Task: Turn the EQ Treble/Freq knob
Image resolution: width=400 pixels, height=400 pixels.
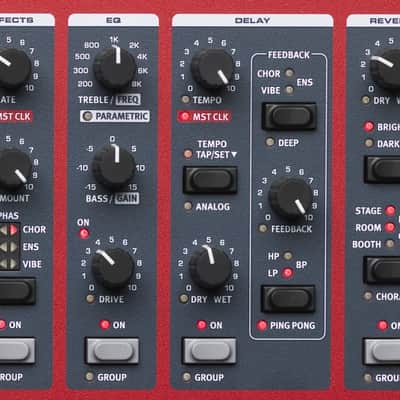Action: click(114, 68)
